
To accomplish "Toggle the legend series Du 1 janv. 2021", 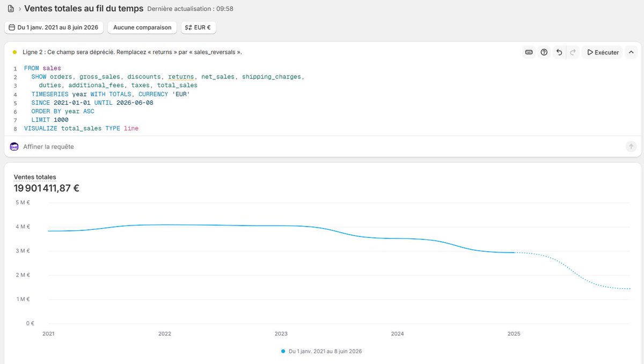I will tap(325, 351).
